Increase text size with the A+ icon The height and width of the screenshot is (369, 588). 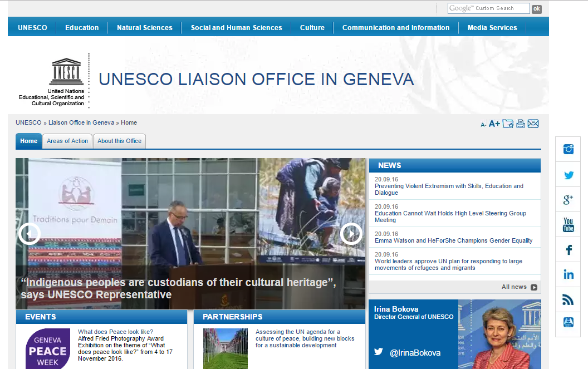(494, 124)
